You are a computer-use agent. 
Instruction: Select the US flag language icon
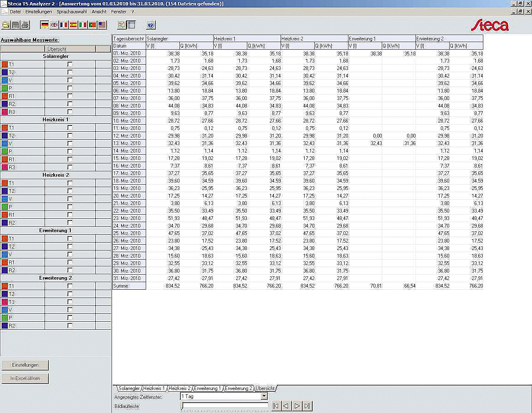102,25
